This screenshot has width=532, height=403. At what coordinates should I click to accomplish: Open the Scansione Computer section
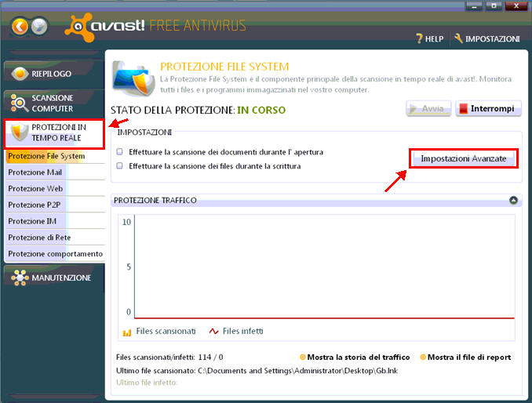tap(54, 103)
